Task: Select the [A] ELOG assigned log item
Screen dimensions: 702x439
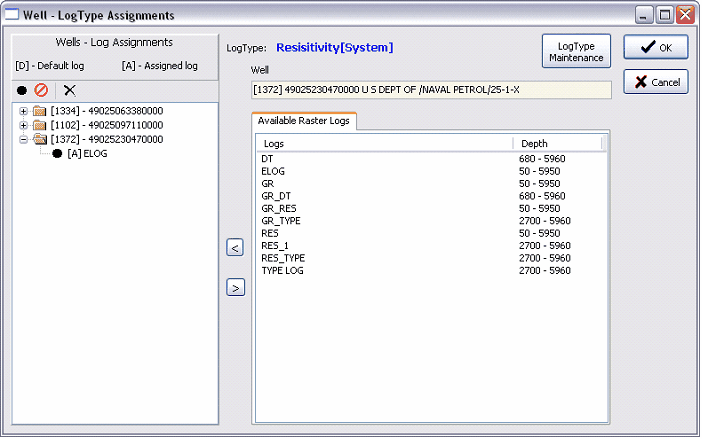Action: 87,153
